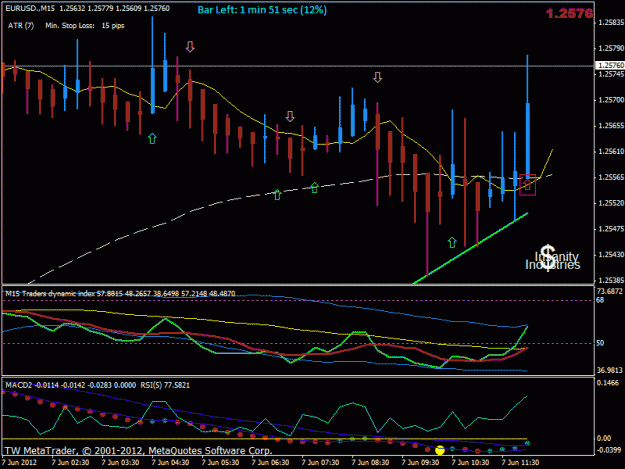Click the 'Min. Stop Loss: 15 pips' label
This screenshot has width=625, height=469.
pyautogui.click(x=85, y=26)
